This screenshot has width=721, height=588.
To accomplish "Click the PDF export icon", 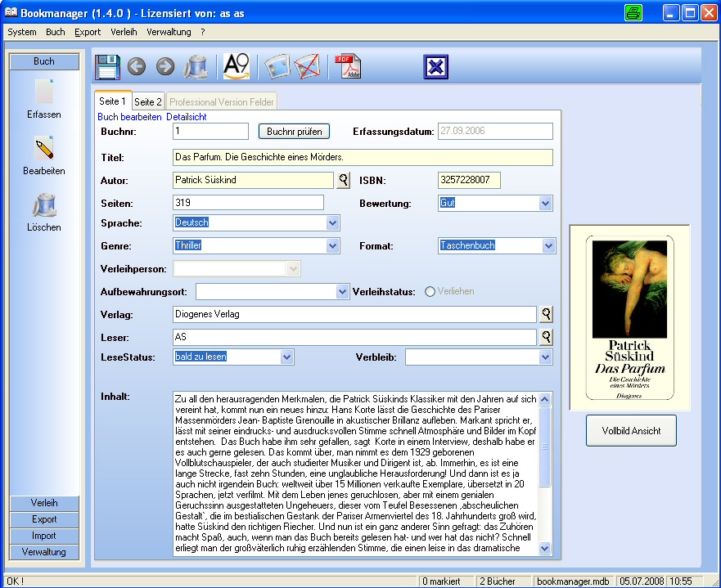I will [345, 66].
